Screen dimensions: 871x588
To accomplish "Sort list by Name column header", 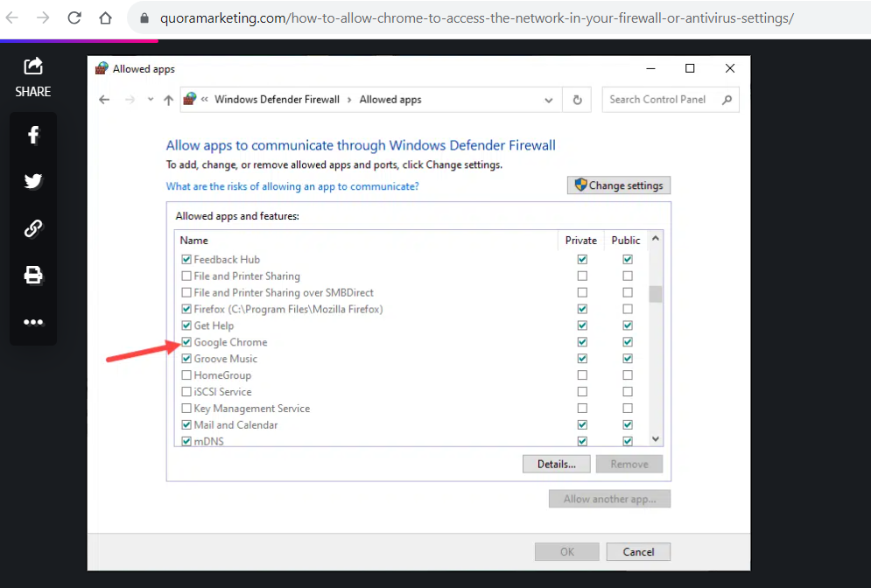I will tap(193, 241).
